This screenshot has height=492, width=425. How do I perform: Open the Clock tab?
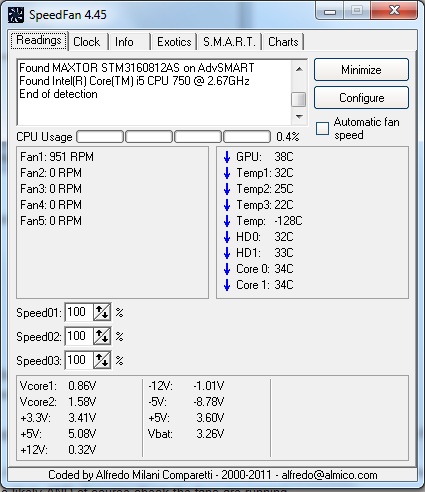tap(87, 42)
